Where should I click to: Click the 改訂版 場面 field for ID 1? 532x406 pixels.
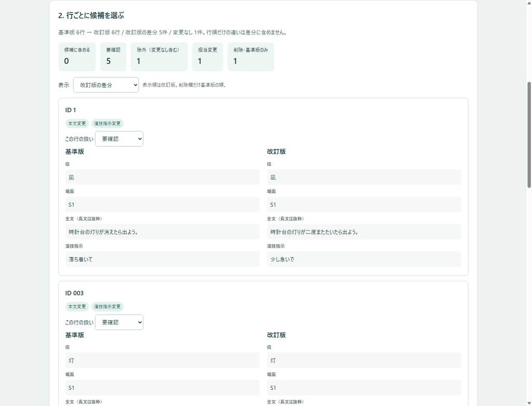[364, 205]
